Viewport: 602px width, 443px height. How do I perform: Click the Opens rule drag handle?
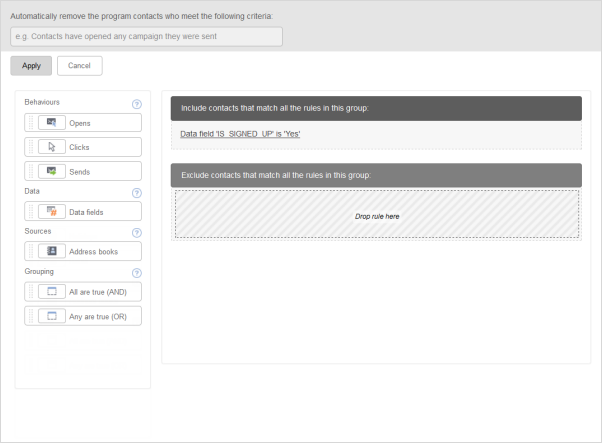(x=31, y=123)
